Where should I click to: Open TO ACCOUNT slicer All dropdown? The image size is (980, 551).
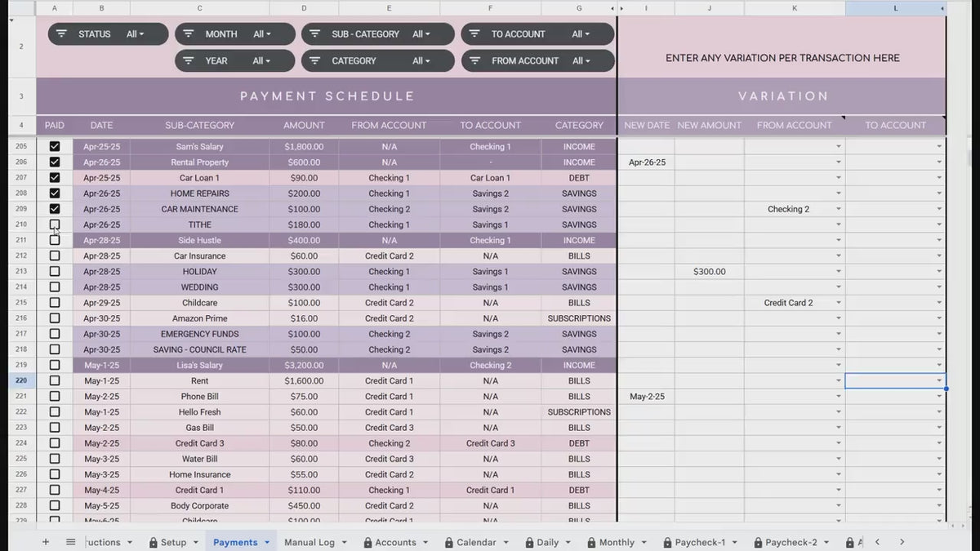581,34
